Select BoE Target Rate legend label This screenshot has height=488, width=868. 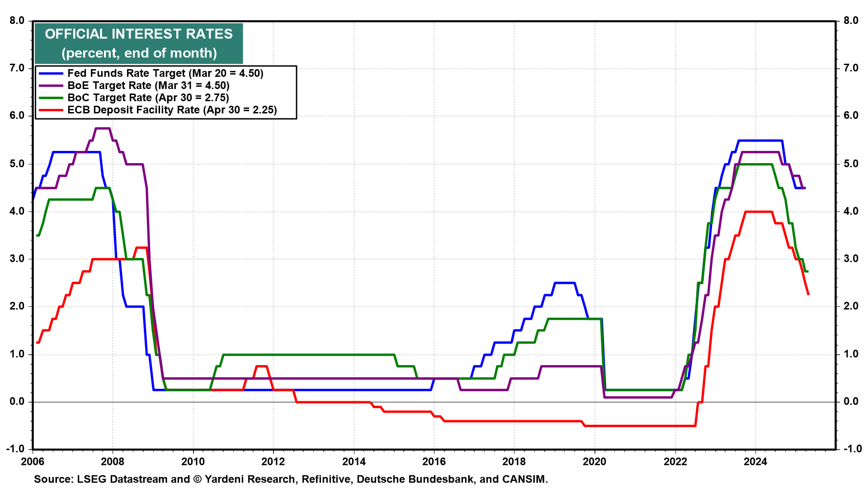(148, 85)
